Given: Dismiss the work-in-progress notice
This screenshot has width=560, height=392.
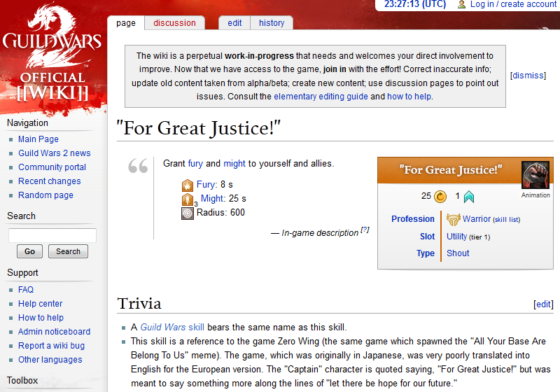Looking at the screenshot, I should click(528, 76).
